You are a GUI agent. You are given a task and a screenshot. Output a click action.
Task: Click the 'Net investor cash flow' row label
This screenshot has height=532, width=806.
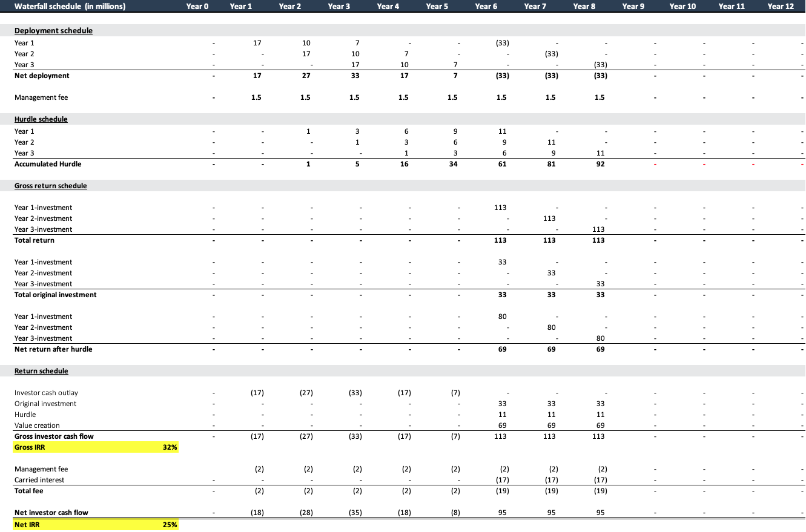[x=51, y=513]
